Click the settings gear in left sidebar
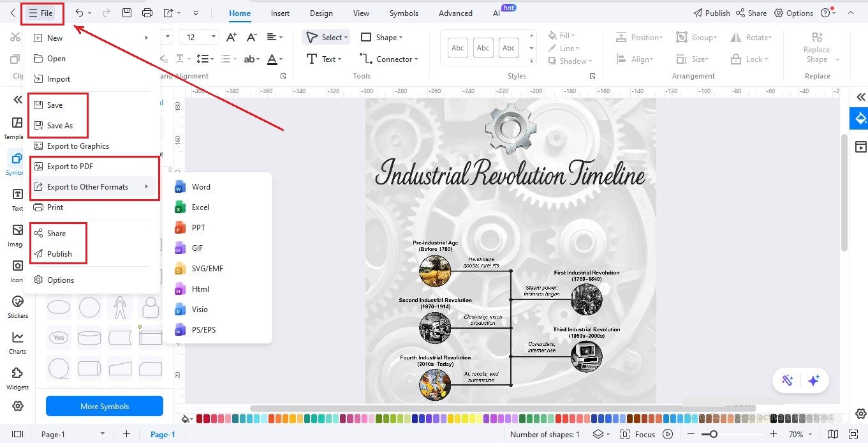 [18, 406]
